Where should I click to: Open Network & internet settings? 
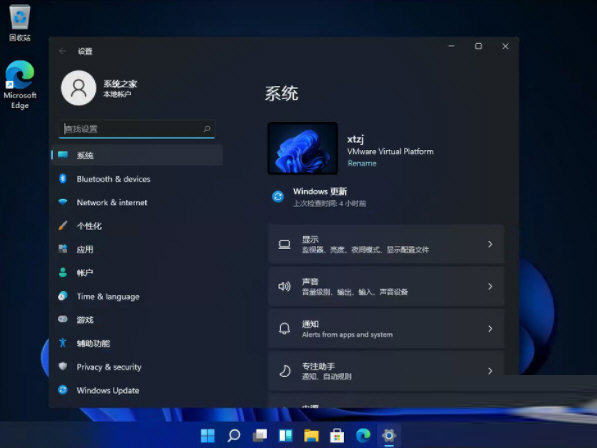[x=137, y=202]
